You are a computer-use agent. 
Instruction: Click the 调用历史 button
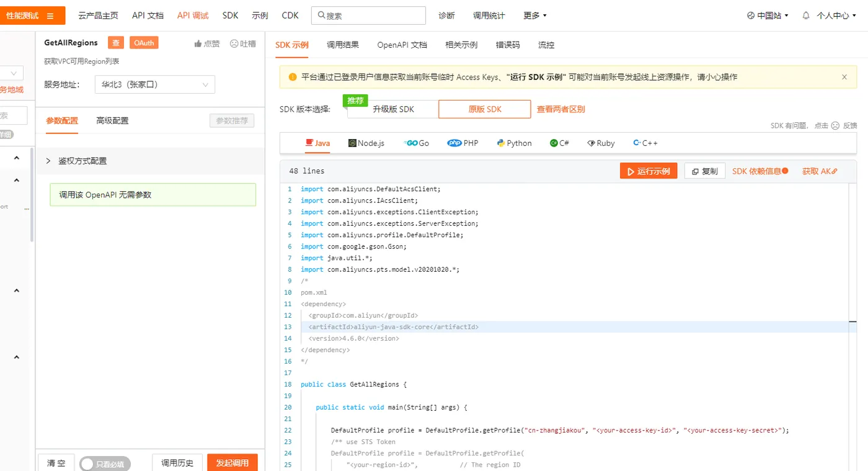[177, 463]
